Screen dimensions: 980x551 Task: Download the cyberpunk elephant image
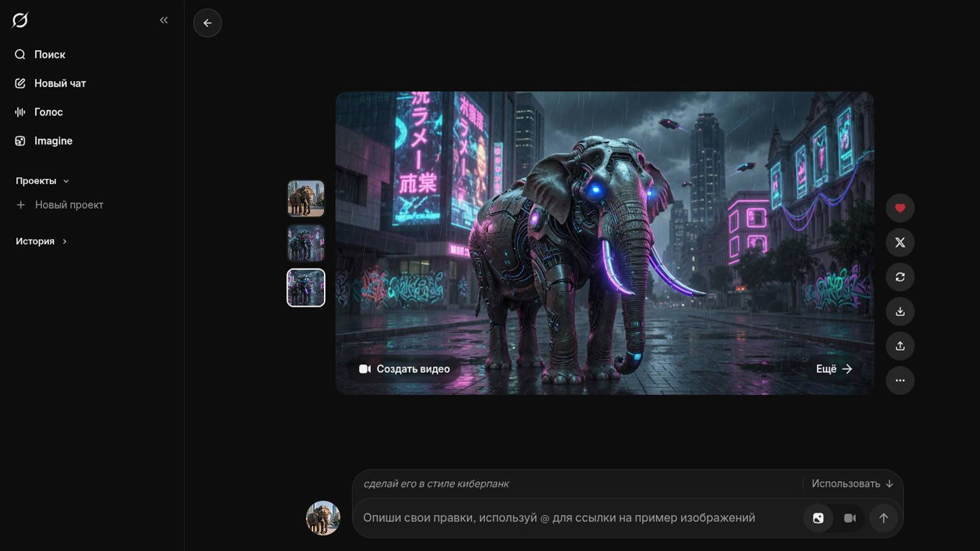point(900,311)
